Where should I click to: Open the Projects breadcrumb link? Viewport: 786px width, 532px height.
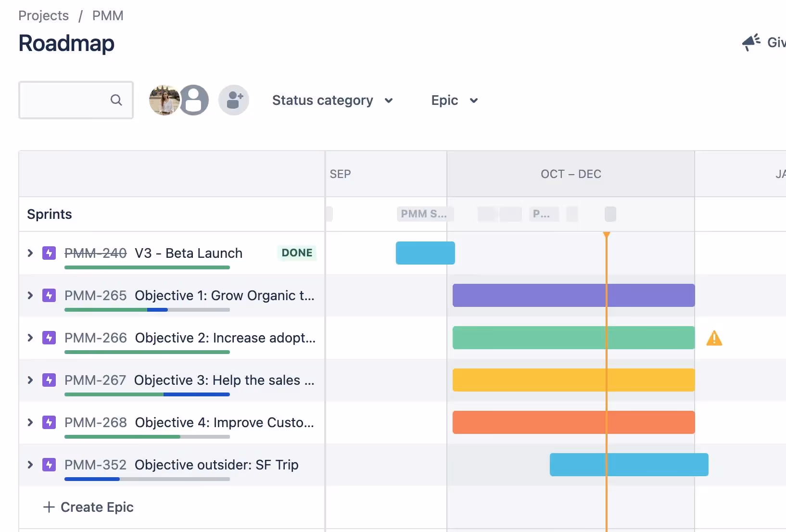(x=43, y=15)
